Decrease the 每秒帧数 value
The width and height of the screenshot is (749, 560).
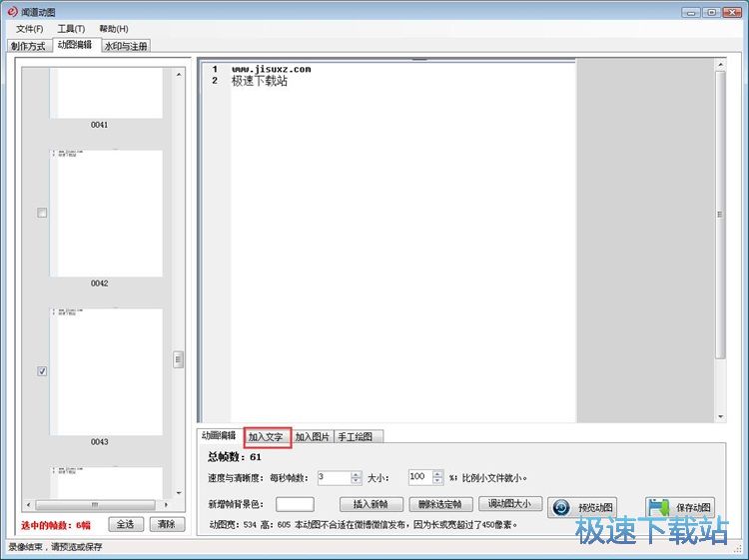point(357,481)
